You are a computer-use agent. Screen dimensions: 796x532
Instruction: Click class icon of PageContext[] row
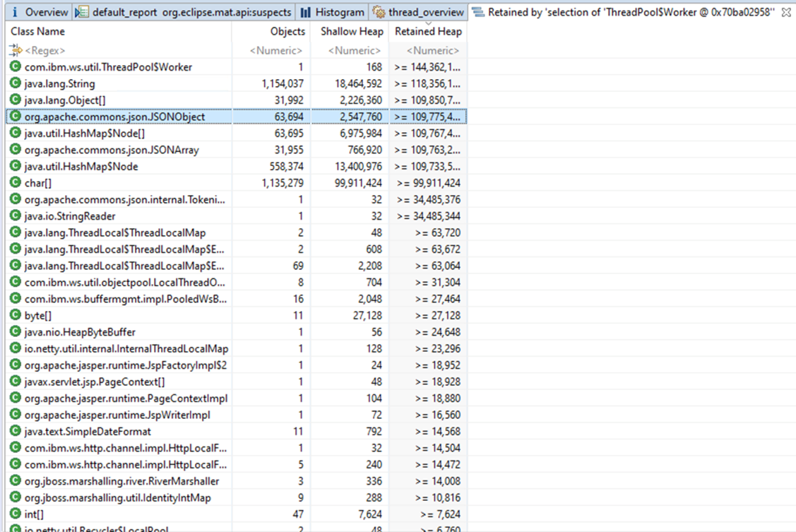point(16,382)
